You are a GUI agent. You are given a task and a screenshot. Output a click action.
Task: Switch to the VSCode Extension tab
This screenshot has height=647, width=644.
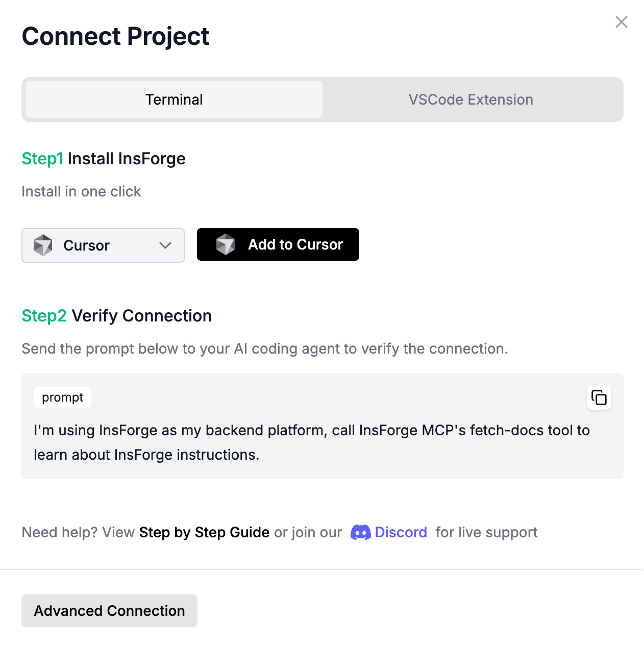470,99
